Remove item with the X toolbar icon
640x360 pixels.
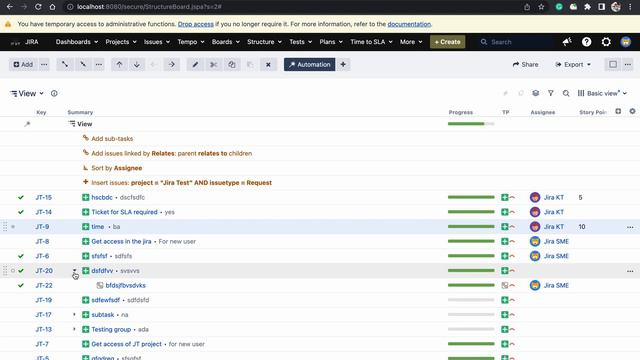268,64
